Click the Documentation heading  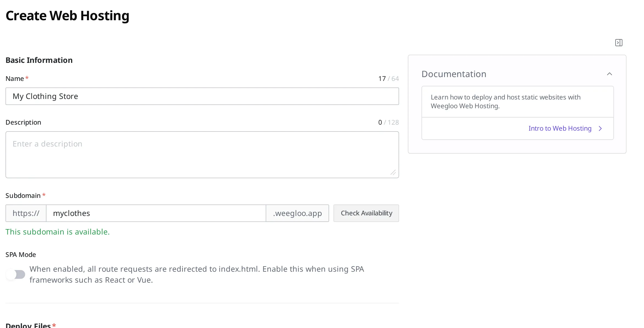pyautogui.click(x=454, y=74)
